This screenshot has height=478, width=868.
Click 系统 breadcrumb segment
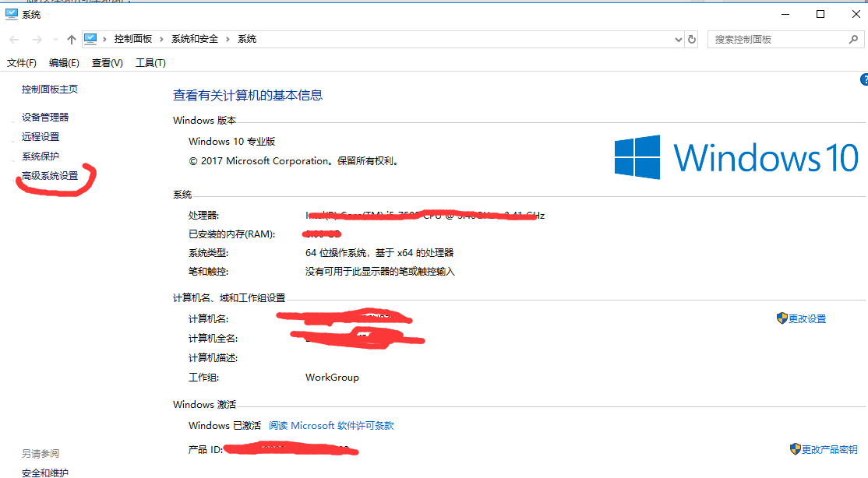coord(247,39)
